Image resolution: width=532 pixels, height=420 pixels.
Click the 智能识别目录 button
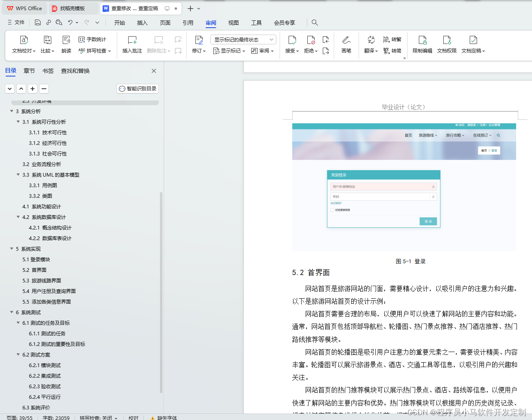[x=137, y=88]
